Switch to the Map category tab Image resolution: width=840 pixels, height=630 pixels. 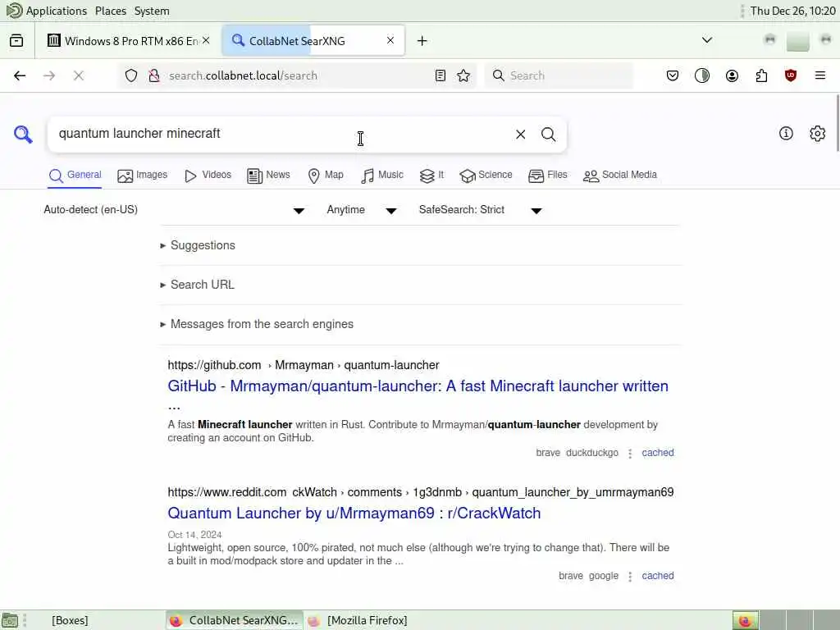(x=326, y=176)
